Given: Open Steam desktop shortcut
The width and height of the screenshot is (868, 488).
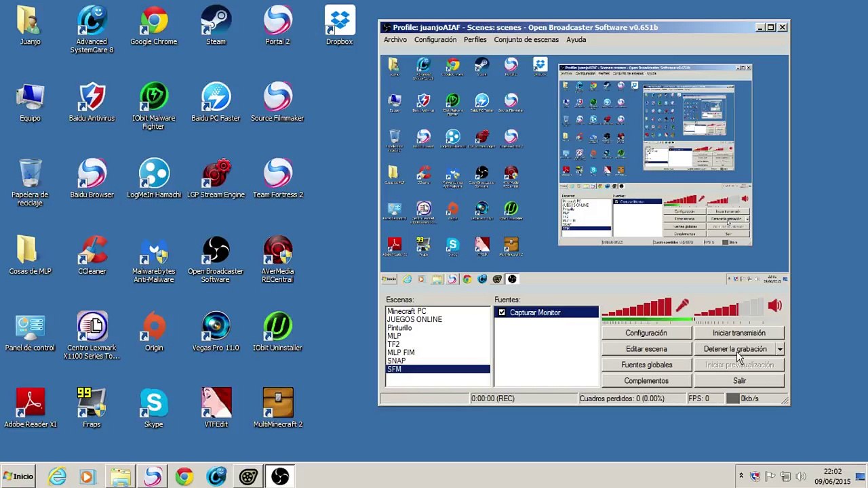Looking at the screenshot, I should pyautogui.click(x=216, y=26).
